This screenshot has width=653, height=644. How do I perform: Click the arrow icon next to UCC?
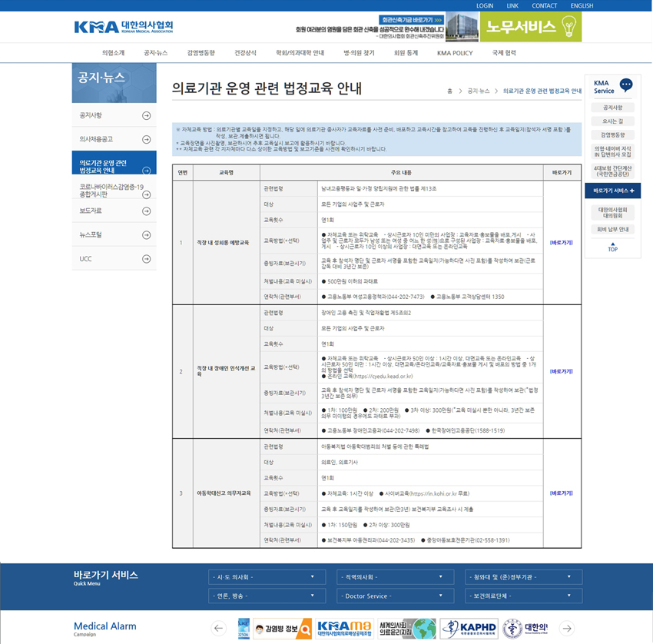click(146, 258)
